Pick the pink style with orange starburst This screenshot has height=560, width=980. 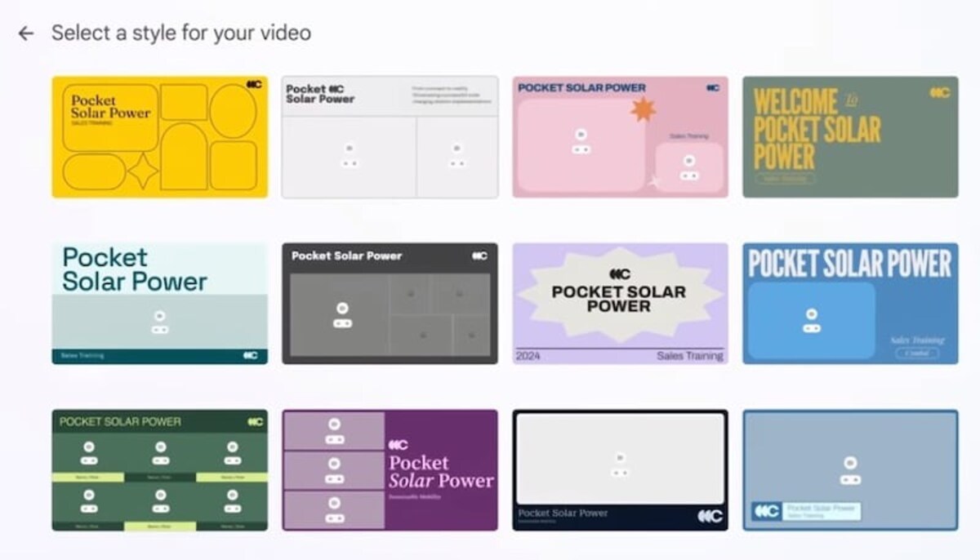point(621,137)
